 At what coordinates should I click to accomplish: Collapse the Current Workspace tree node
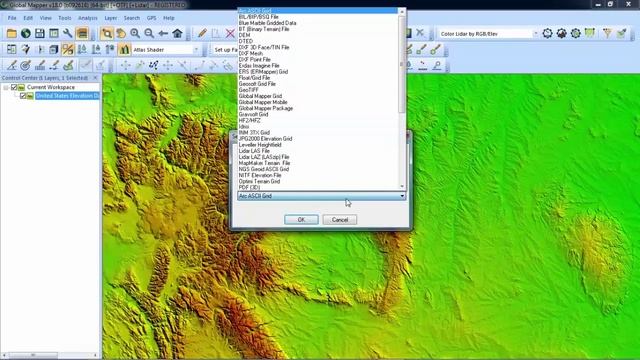click(6, 87)
